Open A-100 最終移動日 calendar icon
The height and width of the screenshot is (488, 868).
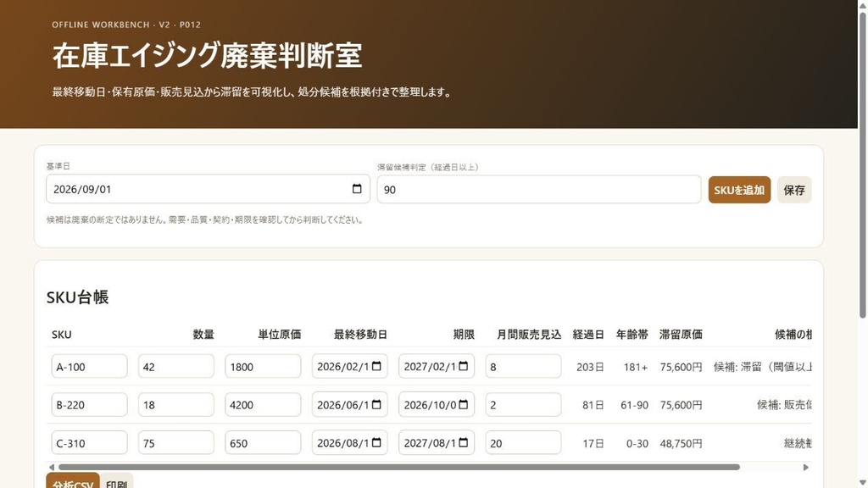click(x=376, y=366)
